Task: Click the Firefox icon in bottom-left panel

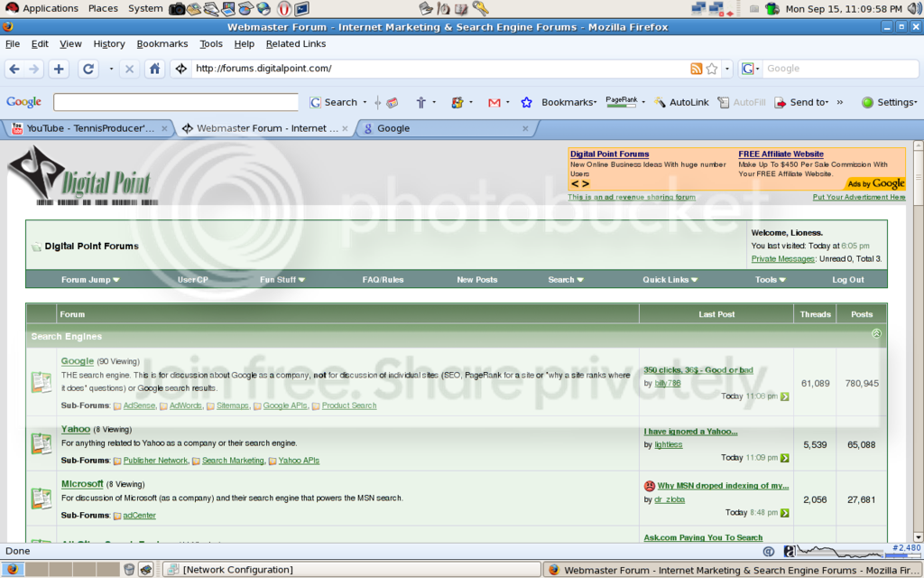Action: pos(13,569)
